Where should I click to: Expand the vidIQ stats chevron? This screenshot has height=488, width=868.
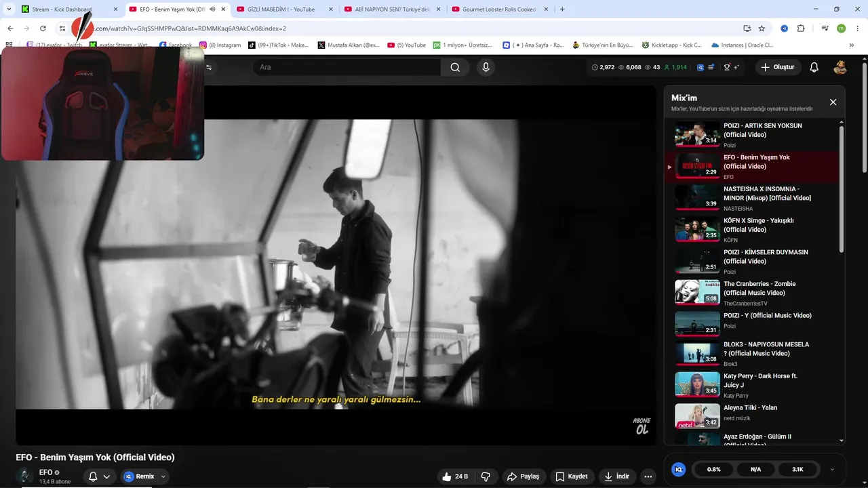coord(832,469)
